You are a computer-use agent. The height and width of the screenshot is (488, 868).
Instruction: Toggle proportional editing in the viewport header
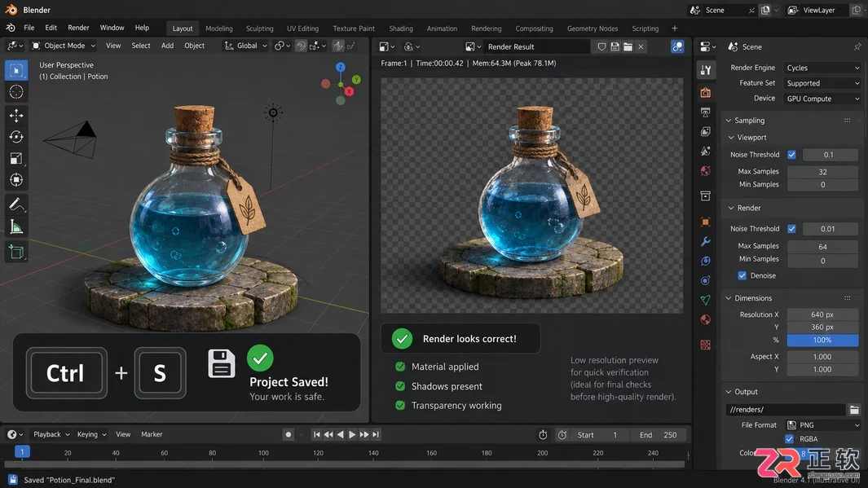tap(337, 46)
